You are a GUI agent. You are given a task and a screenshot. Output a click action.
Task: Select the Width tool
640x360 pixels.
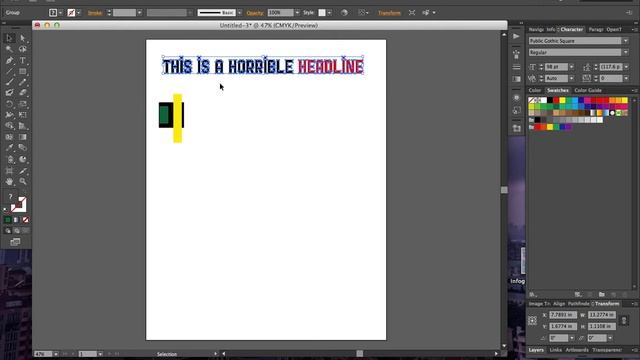point(9,115)
